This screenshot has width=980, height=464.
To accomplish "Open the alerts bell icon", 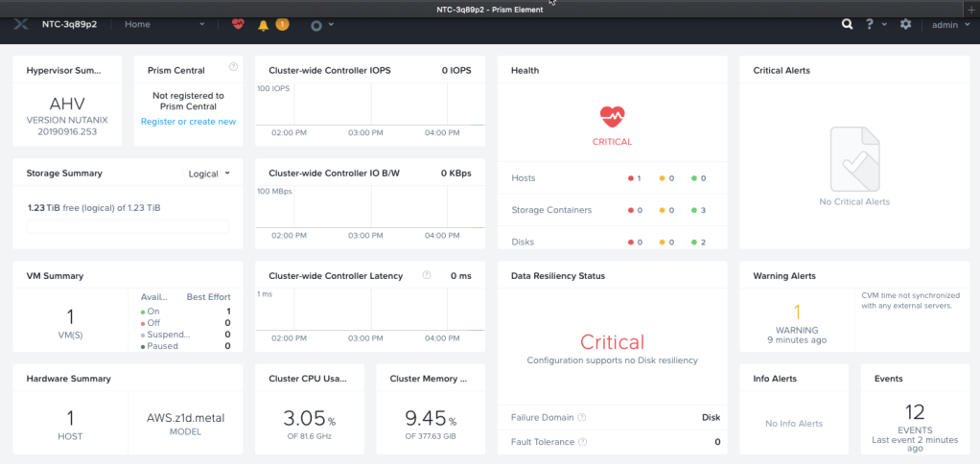I will (263, 25).
